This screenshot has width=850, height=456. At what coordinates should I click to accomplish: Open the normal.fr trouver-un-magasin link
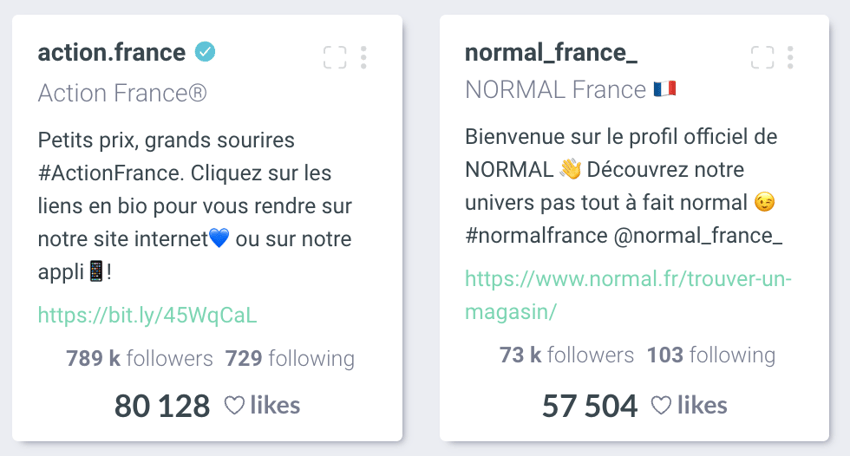pos(628,295)
